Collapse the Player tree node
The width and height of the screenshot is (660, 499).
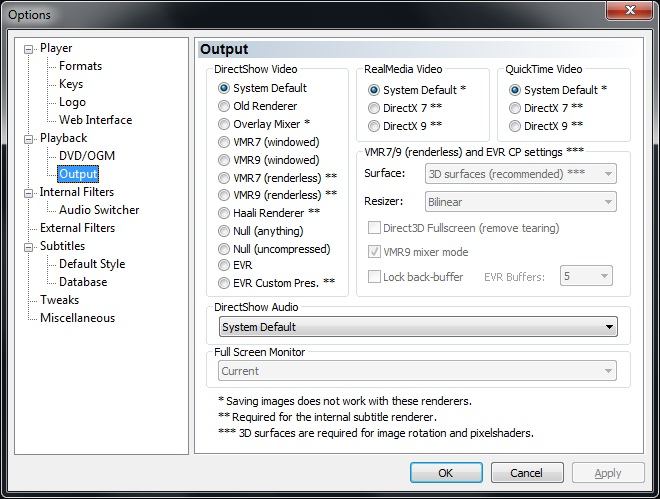[29, 49]
